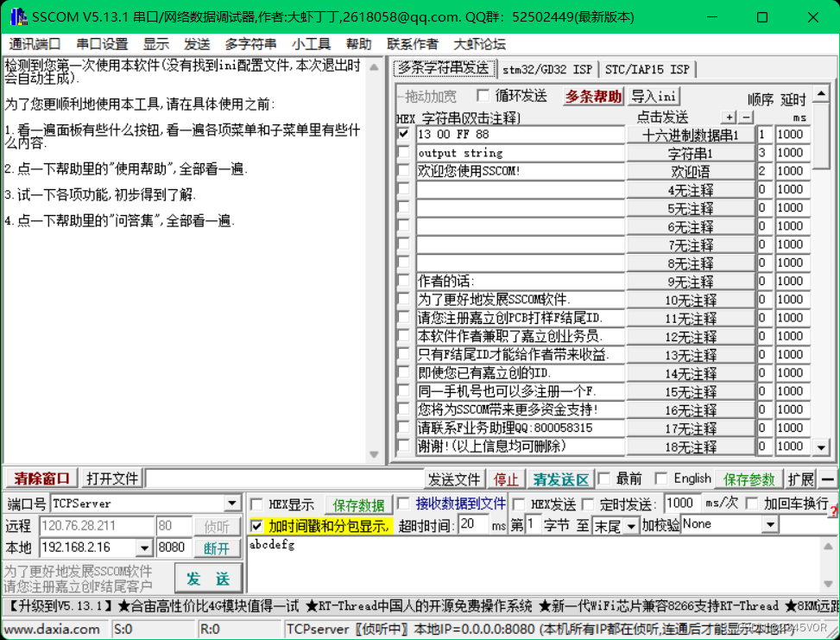Viewport: 840px width, 640px height.
Task: Toggle the English language checkbox
Action: (x=661, y=478)
